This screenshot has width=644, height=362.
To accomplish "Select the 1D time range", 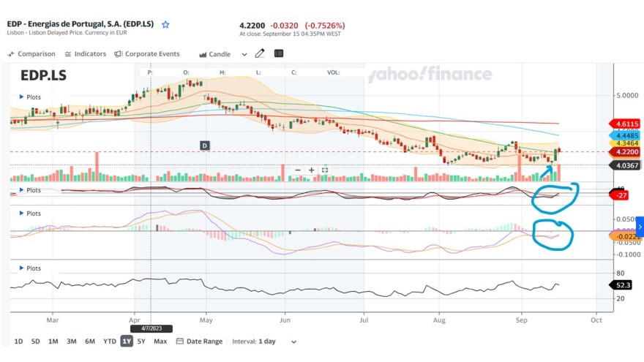I will [18, 341].
